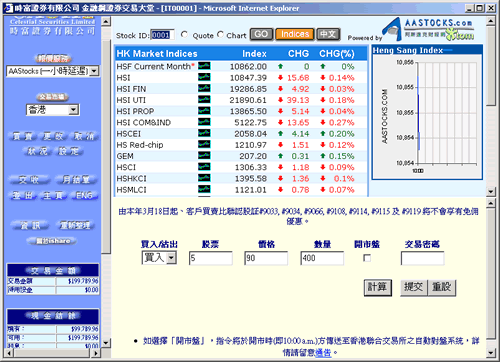This screenshot has width=500, height=362.
Task: Click chart icon for HSF Current Month
Action: pyautogui.click(x=204, y=66)
